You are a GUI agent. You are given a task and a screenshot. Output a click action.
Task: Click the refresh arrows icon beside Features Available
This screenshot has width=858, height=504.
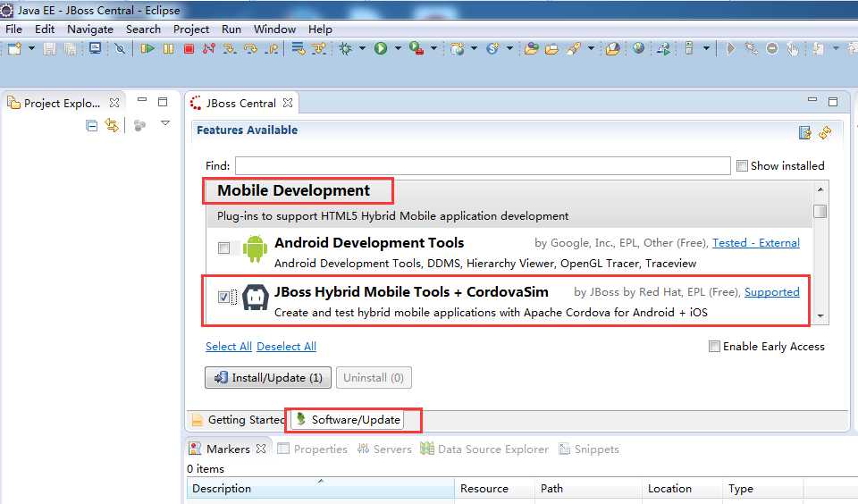(825, 132)
